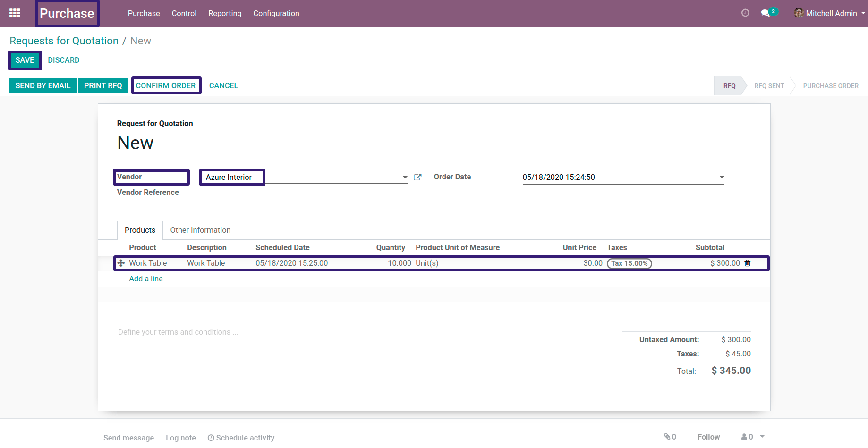This screenshot has width=868, height=448.
Task: Click the unit price 30.00 cell
Action: [593, 263]
